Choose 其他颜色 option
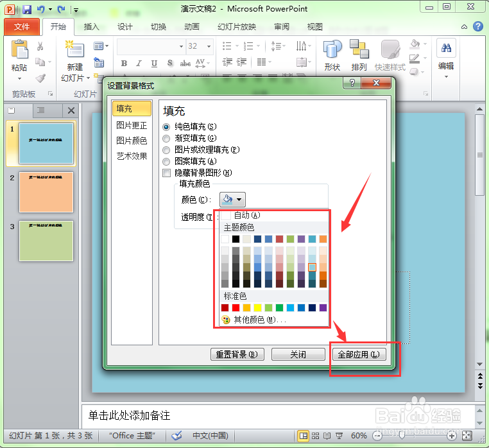The height and width of the screenshot is (448, 489). [274, 320]
